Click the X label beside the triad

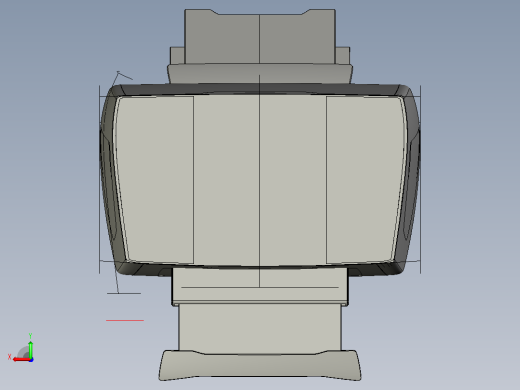(9, 357)
